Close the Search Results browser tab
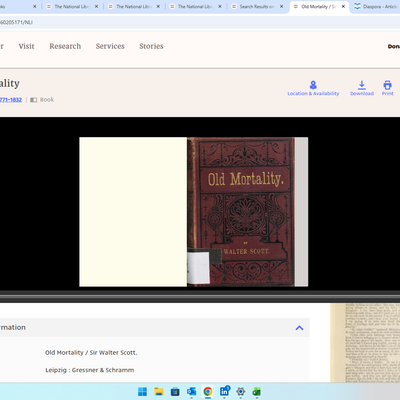 coord(282,6)
